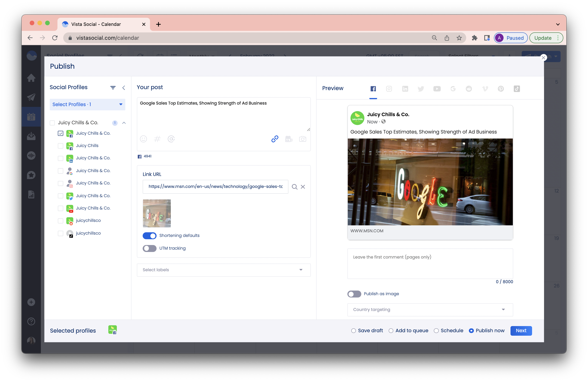Open Select Profiles dropdown
The width and height of the screenshot is (588, 382).
(88, 104)
